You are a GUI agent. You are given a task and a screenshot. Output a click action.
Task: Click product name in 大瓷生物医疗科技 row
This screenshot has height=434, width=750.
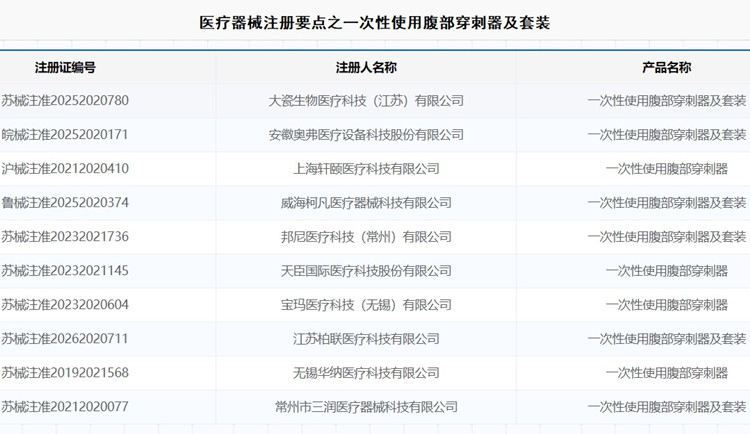point(667,100)
